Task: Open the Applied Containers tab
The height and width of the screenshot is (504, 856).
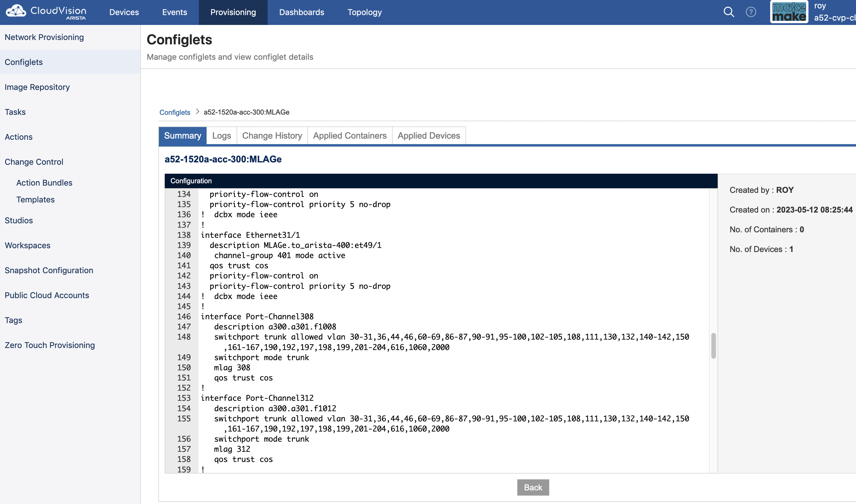Action: 349,135
